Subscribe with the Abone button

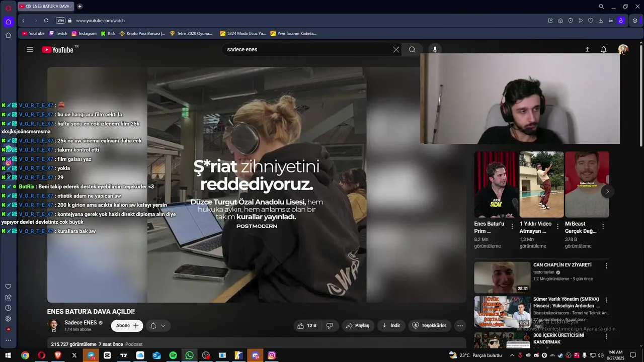pyautogui.click(x=127, y=325)
